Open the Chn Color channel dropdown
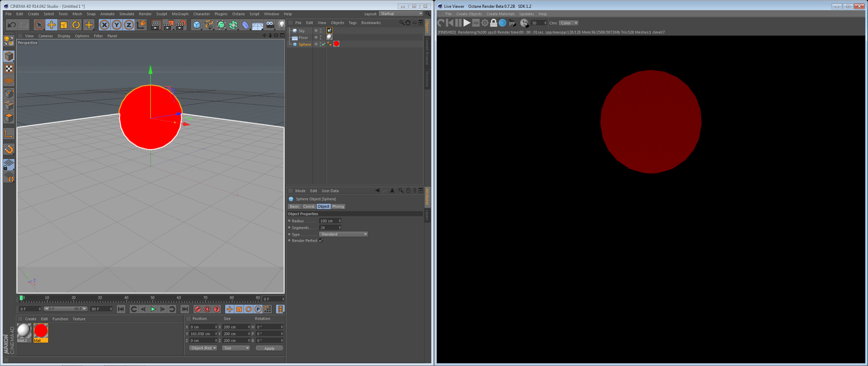Screen dimensions: 868x366 pos(569,23)
